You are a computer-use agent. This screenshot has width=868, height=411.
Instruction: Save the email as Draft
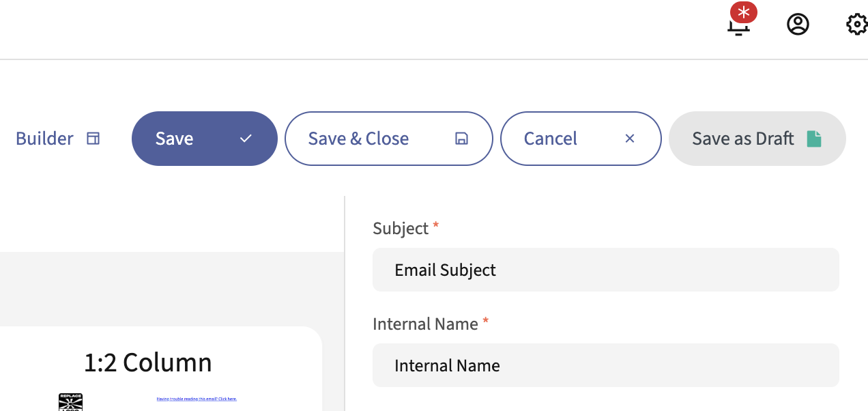tap(743, 139)
